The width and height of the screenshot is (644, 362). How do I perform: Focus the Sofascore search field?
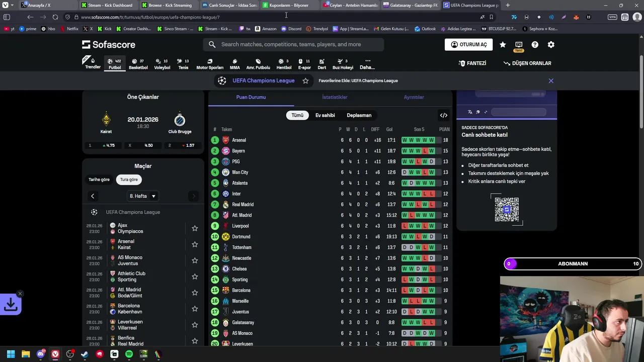click(x=294, y=44)
